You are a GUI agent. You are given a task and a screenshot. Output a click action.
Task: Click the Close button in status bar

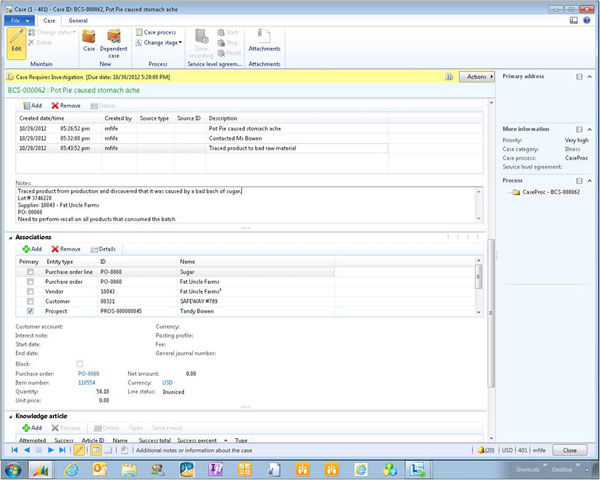coord(568,451)
